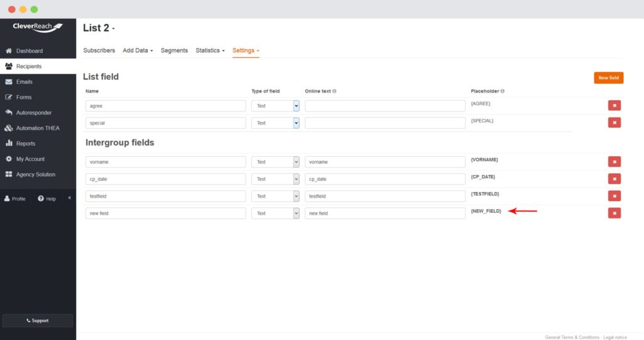Viewport: 644px width, 340px height.
Task: Click the Dashboard home icon
Action: point(9,51)
